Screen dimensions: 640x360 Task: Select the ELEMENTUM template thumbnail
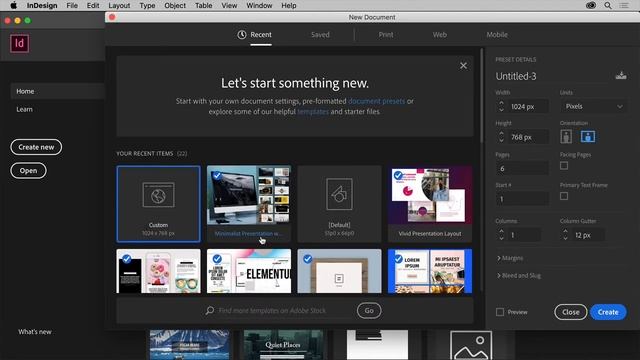coord(249,271)
